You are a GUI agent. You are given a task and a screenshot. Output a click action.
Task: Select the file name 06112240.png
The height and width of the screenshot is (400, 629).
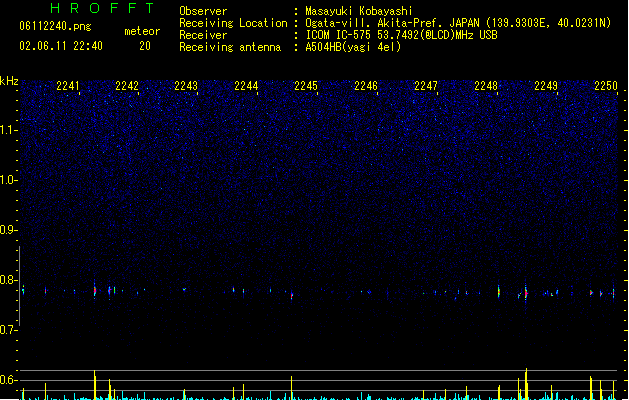(55, 27)
